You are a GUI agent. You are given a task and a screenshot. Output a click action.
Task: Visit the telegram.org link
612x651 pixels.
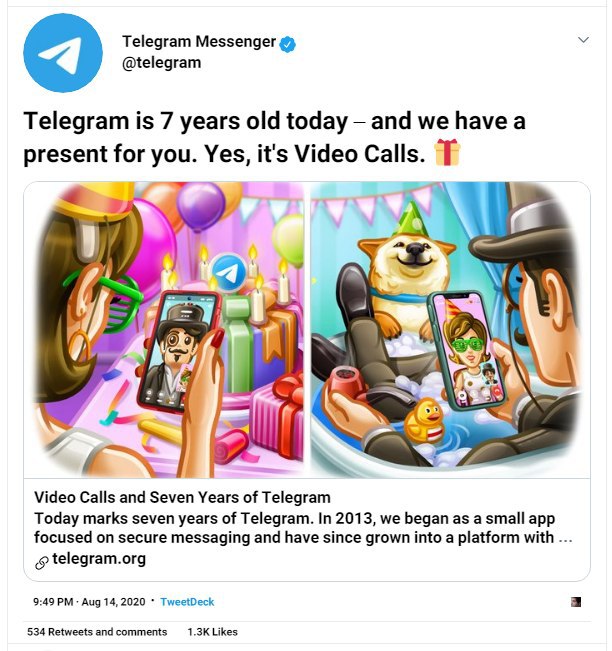[99, 558]
